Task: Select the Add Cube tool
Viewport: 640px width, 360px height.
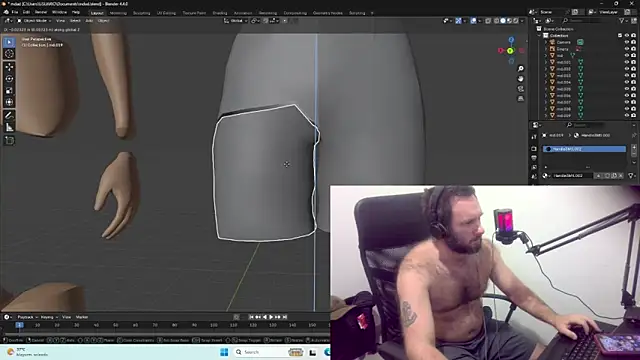Action: 9,140
